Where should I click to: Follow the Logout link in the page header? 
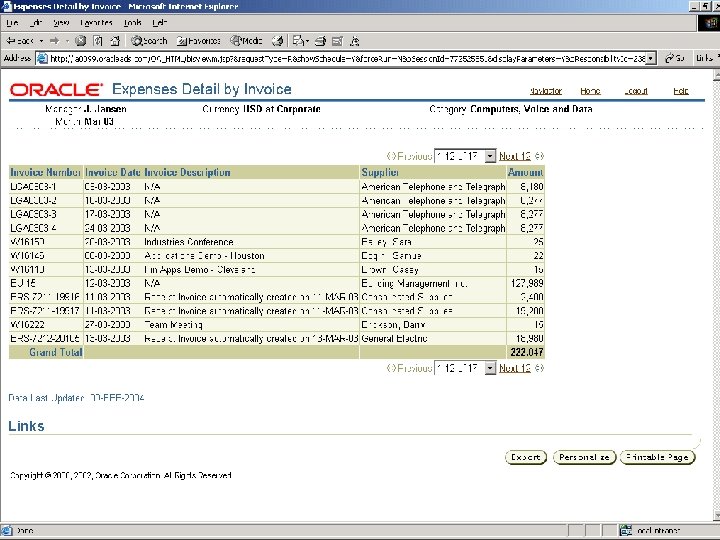[636, 91]
